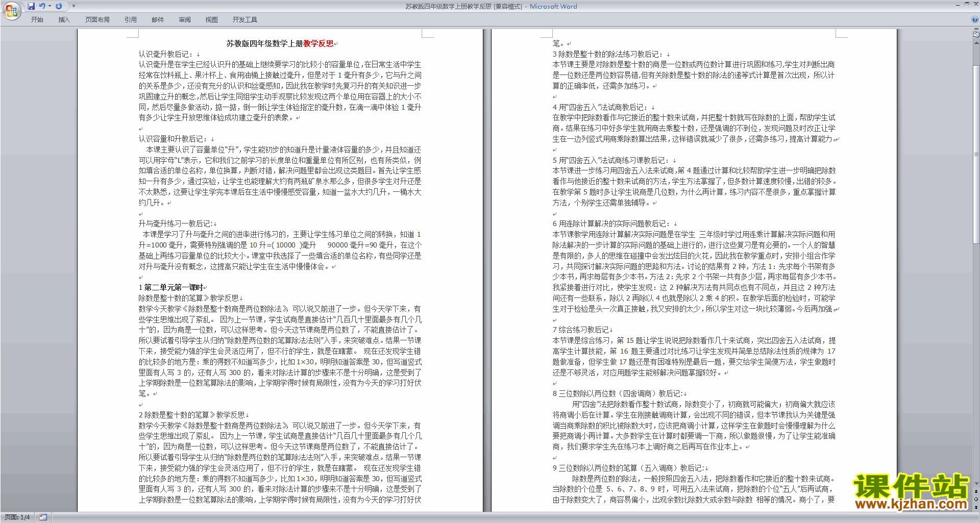Click the heading 认识毫升教后记
980x523 pixels.
pos(166,54)
